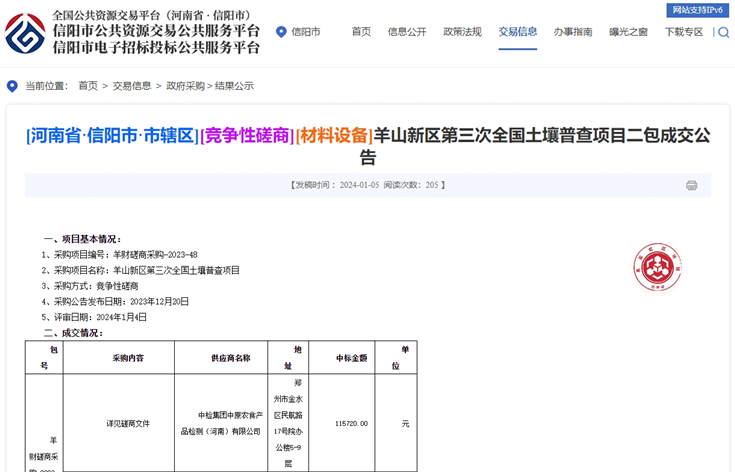Click the supplier name 中检集团中原农食产品检测 cell

click(221, 423)
